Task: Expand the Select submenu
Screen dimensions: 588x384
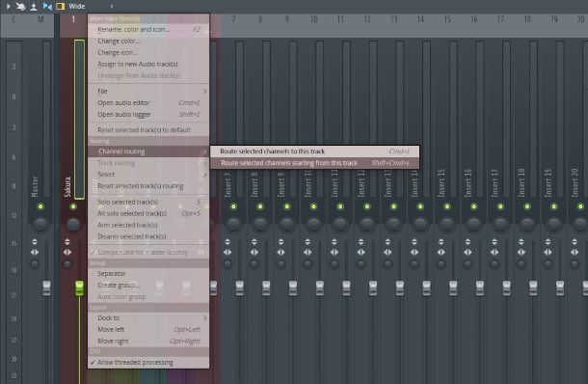Action: [x=148, y=175]
